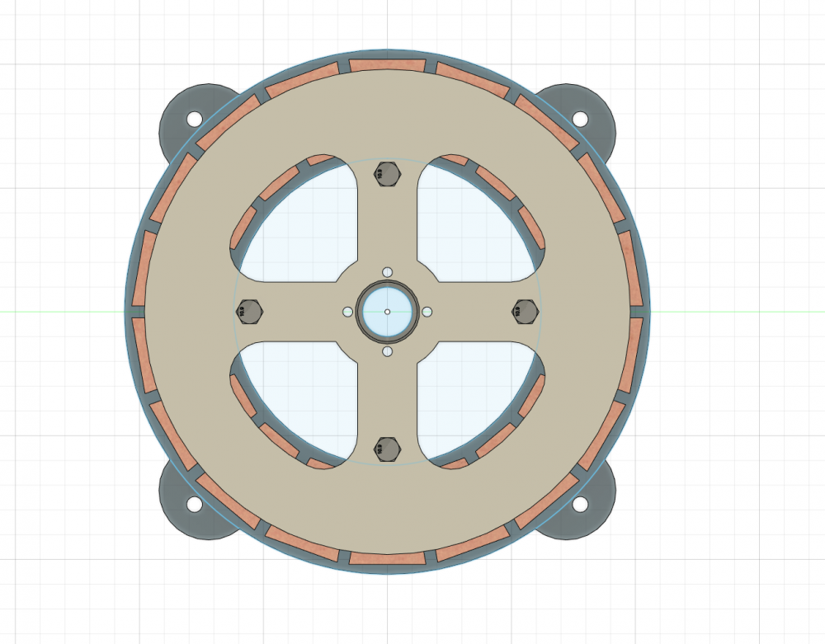Image resolution: width=825 pixels, height=644 pixels.
Task: Select the bottom-right mounting ear hole
Action: [580, 503]
